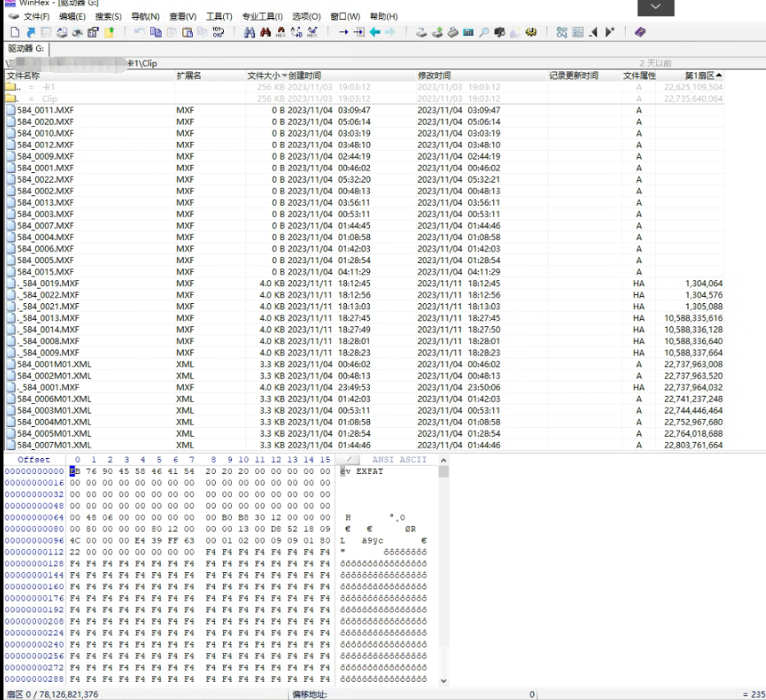Sort by 记录更新时间 column header
766x700 pixels.
(584, 75)
